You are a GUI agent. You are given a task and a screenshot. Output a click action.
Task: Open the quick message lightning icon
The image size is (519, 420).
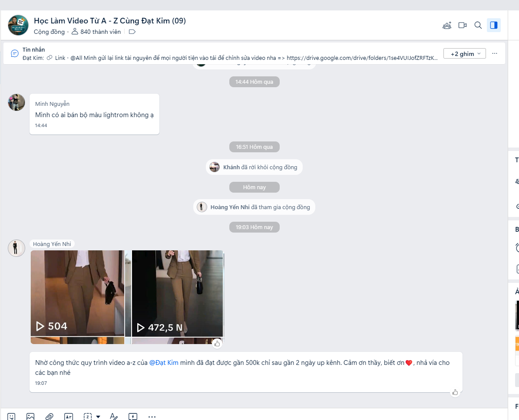coord(133,416)
